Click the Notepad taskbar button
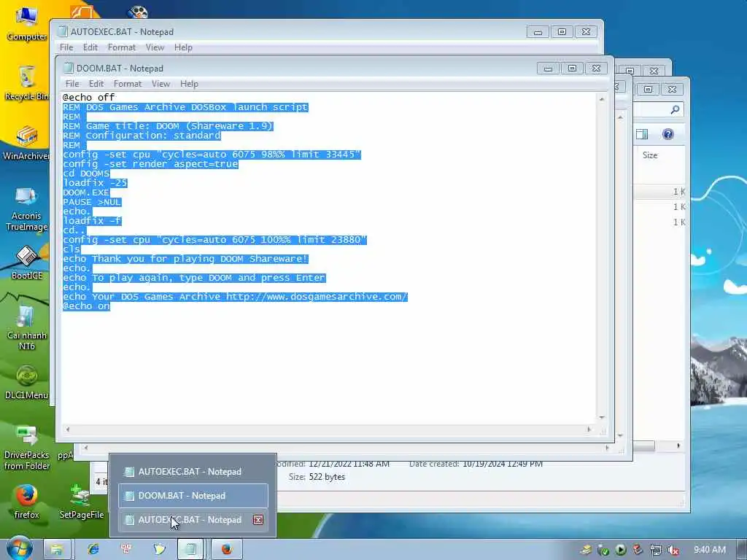747x560 pixels. [190, 550]
